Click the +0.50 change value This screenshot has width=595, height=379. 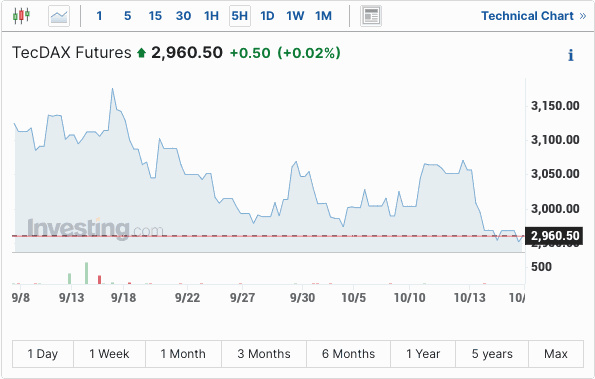point(250,53)
